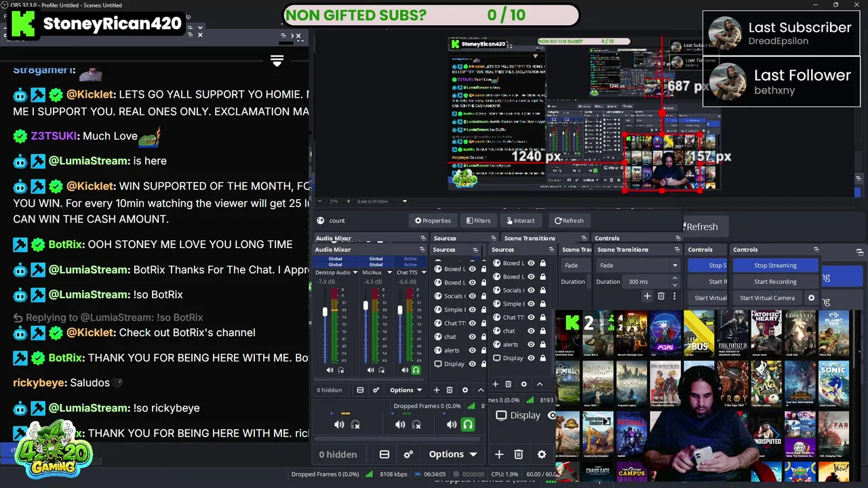The height and width of the screenshot is (488, 868).
Task: Unlock Display source in Sources beside Audio Mixer
Action: pos(484,364)
